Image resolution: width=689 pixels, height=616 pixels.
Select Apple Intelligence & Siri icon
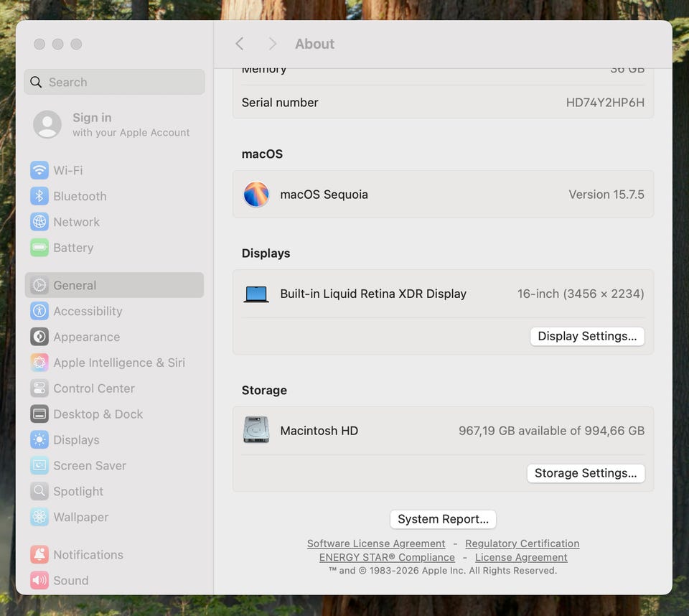coord(39,363)
